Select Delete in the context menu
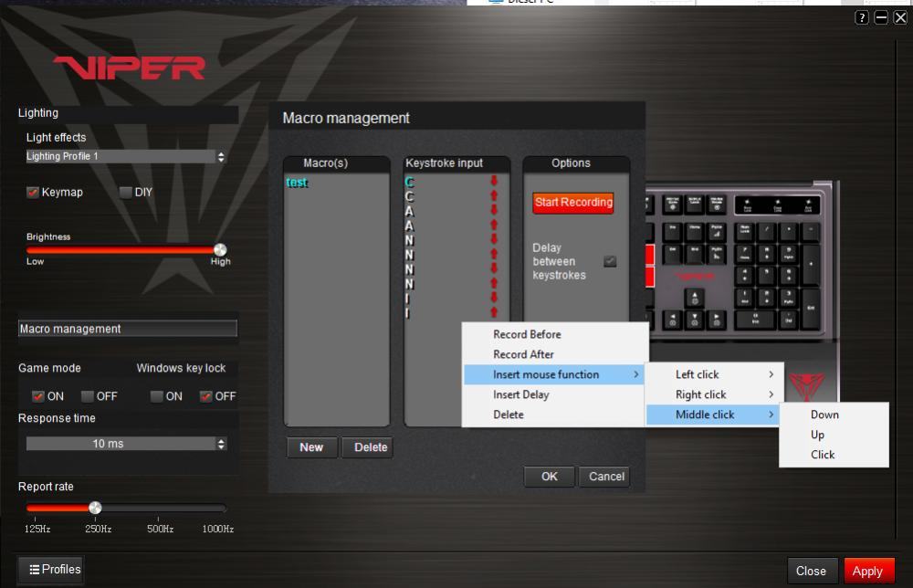 coord(555,415)
